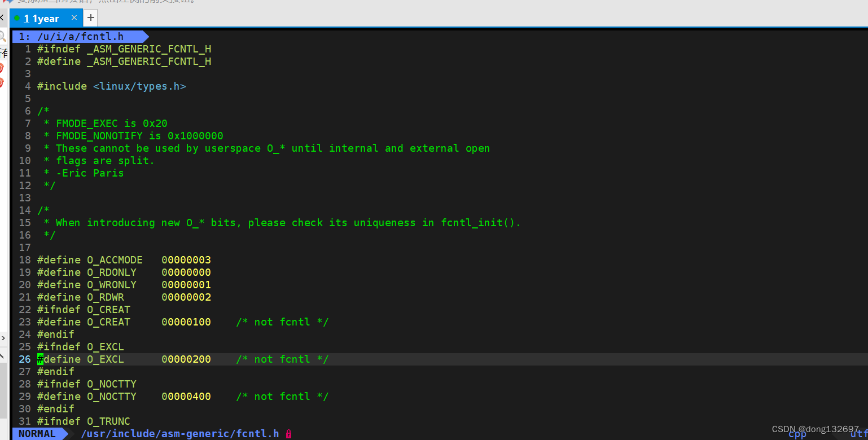Click the NORMAL mode indicator
This screenshot has height=440, width=868.
(37, 434)
